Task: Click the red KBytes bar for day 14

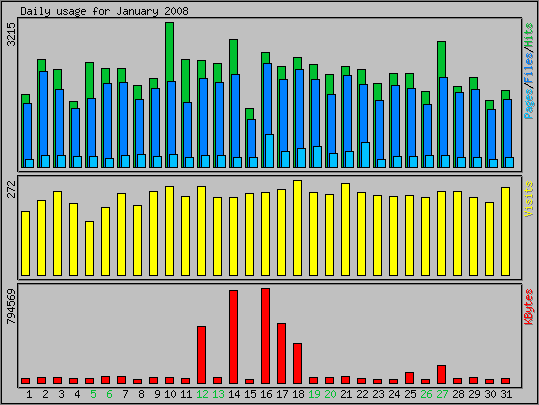Action: 233,337
